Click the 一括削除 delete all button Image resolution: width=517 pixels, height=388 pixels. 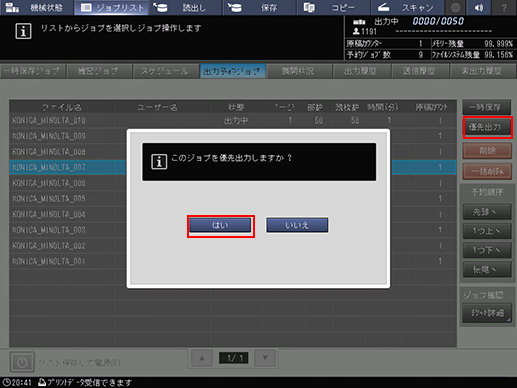click(487, 171)
